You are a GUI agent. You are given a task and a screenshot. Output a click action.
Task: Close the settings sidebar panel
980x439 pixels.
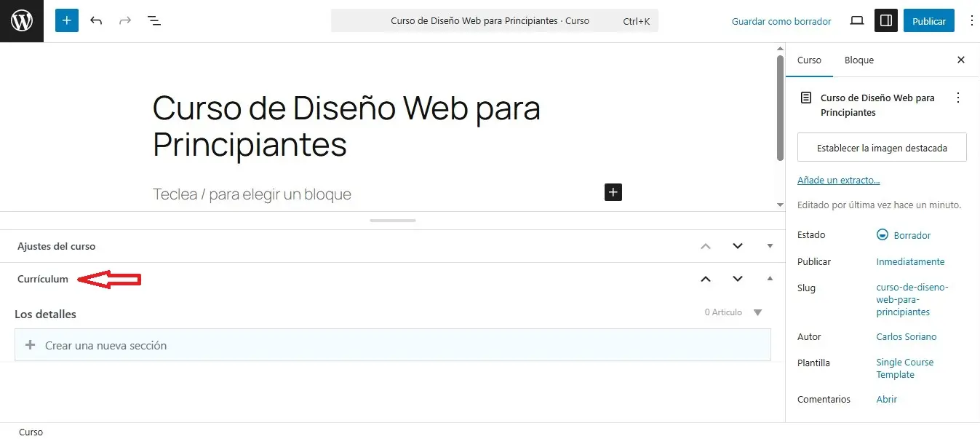click(960, 60)
